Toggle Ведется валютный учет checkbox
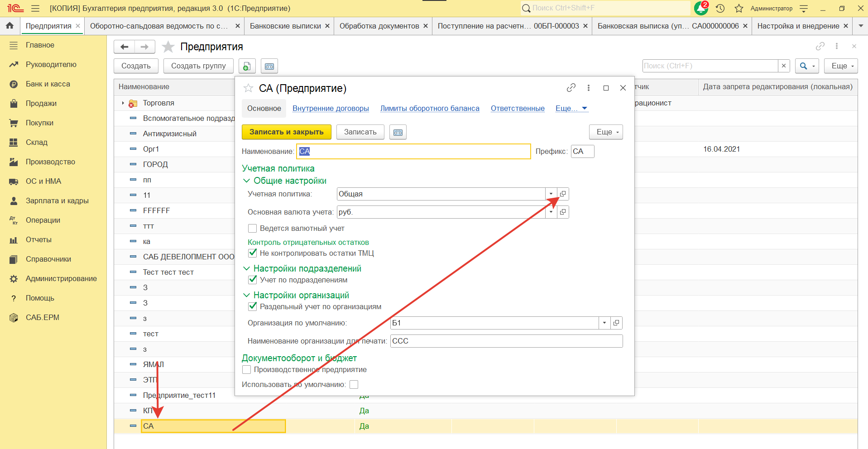Screen dimensions: 868x449 pos(253,228)
